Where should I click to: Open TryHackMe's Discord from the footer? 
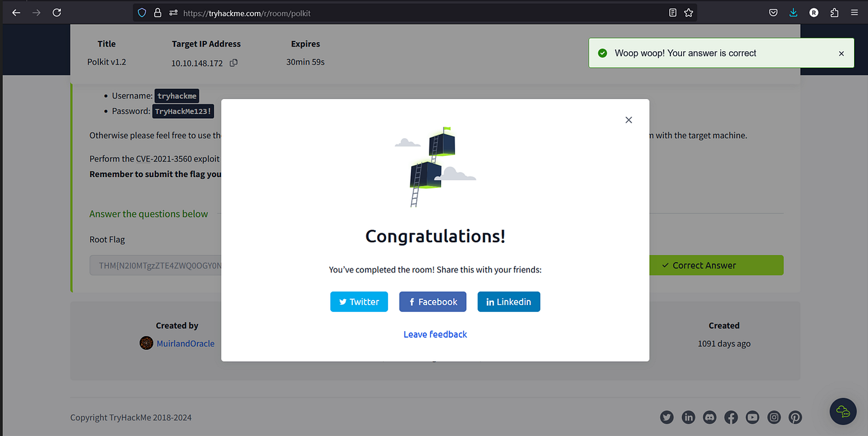tap(709, 417)
